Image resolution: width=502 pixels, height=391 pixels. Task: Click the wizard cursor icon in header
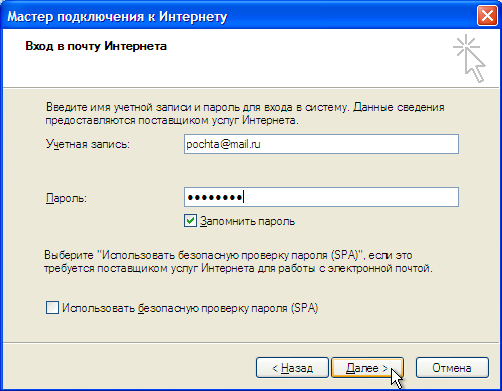[x=469, y=58]
